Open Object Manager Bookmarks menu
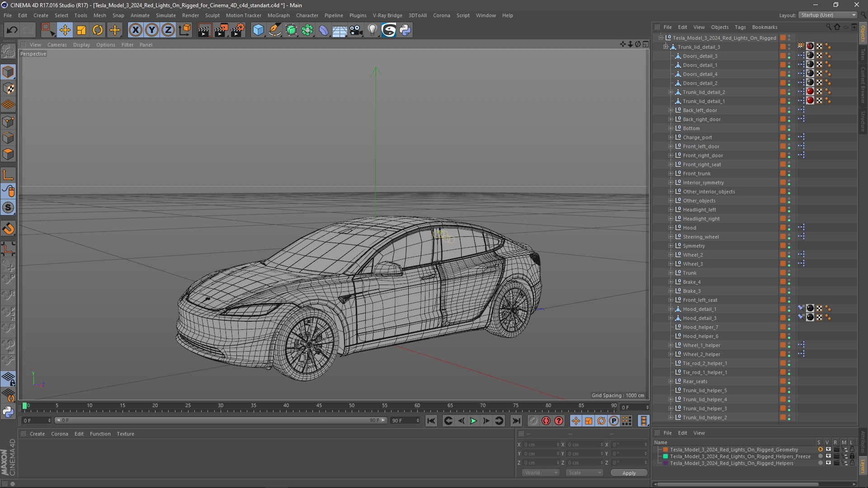This screenshot has height=488, width=868. 764,27
